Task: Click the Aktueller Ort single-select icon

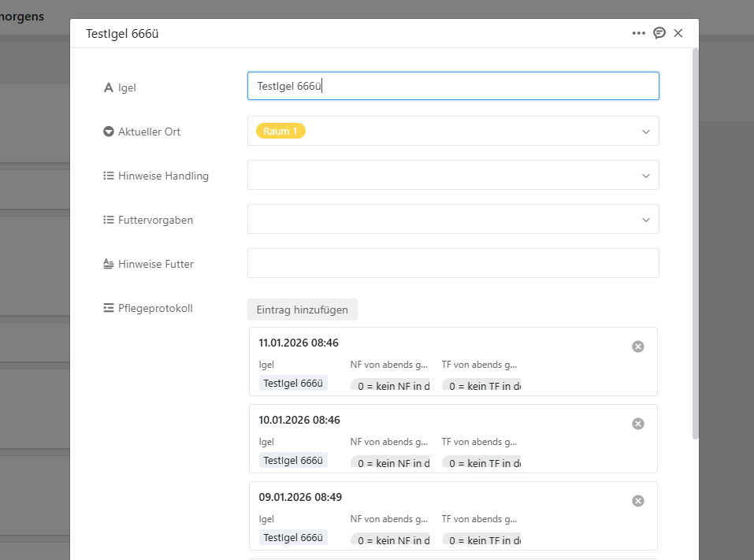Action: (109, 132)
